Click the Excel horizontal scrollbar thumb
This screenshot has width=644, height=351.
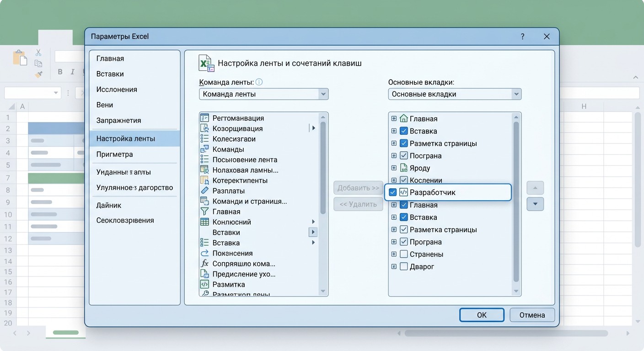pos(506,333)
